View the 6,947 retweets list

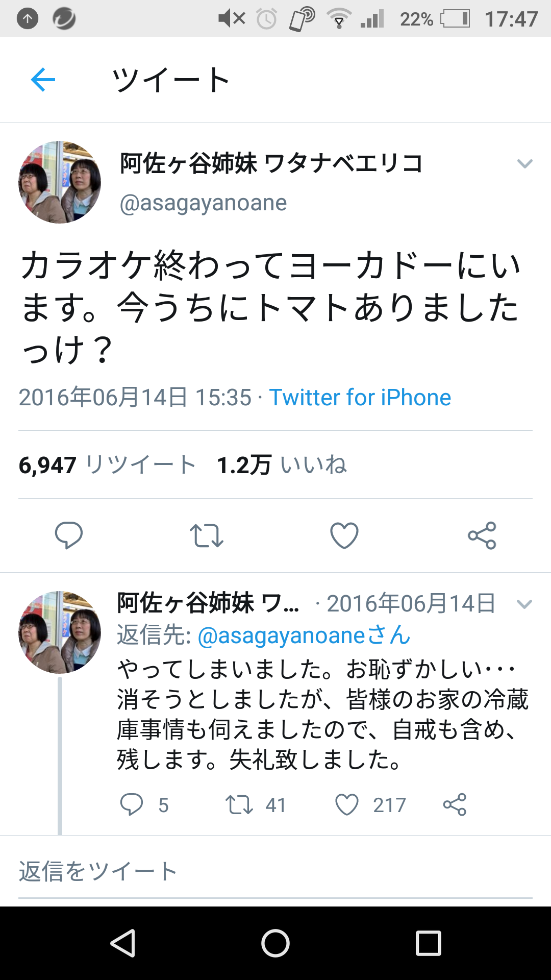pyautogui.click(x=107, y=465)
